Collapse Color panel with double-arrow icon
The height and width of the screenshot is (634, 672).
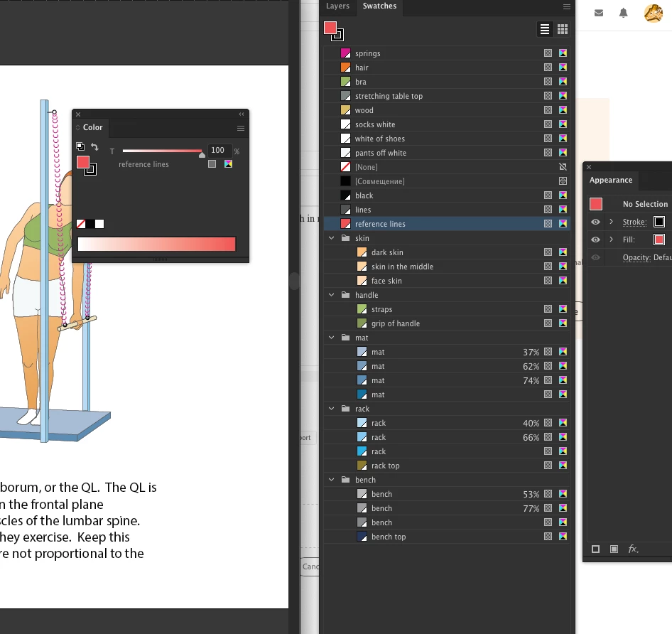click(242, 114)
